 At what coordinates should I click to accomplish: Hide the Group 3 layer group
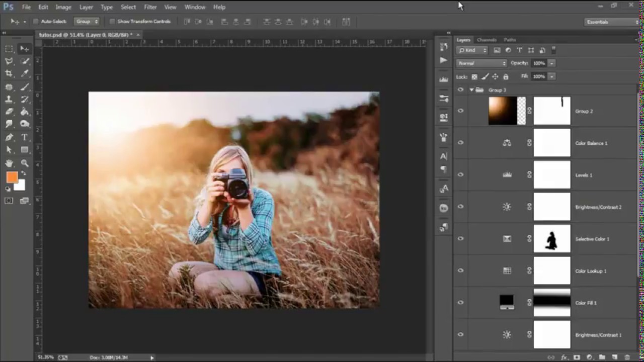point(460,90)
